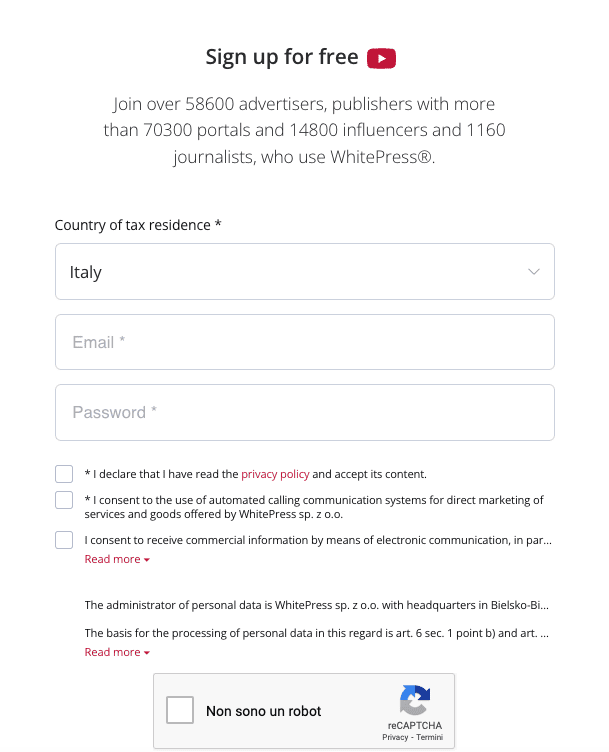Tick the privacy policy declaration checkbox

(64, 474)
